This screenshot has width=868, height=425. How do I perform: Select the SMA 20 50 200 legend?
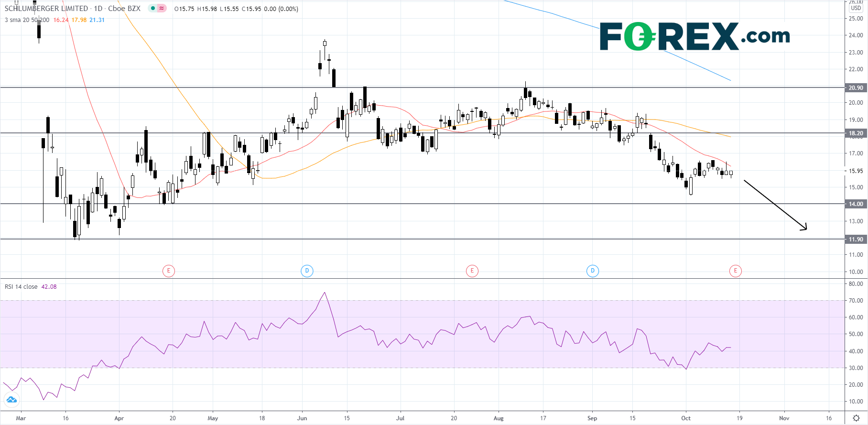coord(27,20)
